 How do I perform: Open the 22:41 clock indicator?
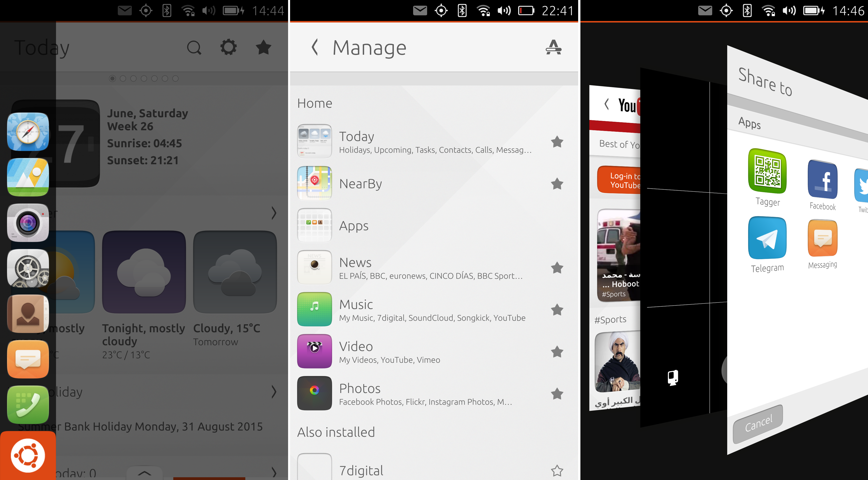[557, 11]
